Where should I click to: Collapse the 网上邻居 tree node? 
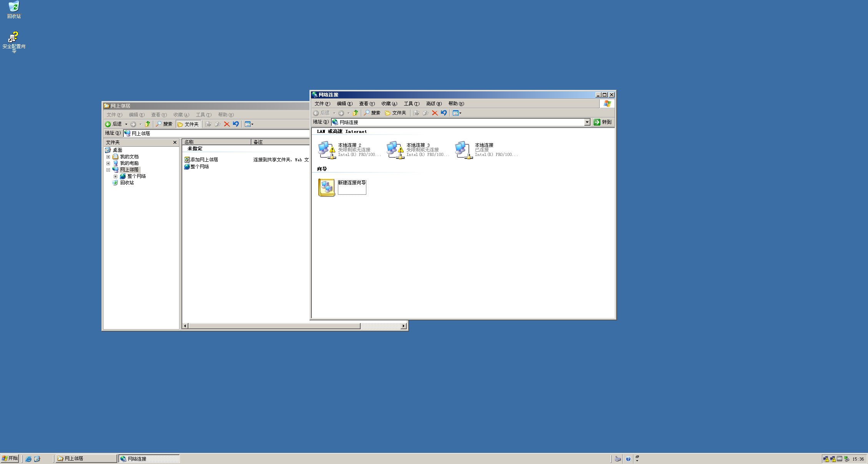point(108,170)
